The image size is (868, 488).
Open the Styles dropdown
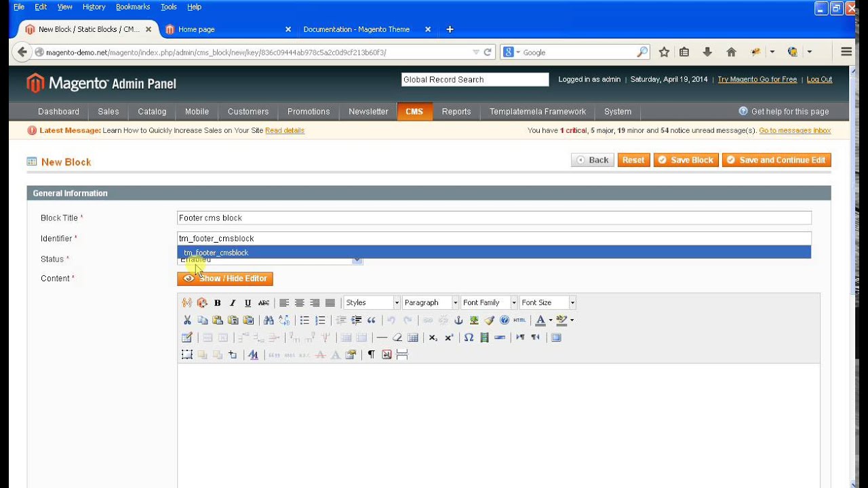372,303
